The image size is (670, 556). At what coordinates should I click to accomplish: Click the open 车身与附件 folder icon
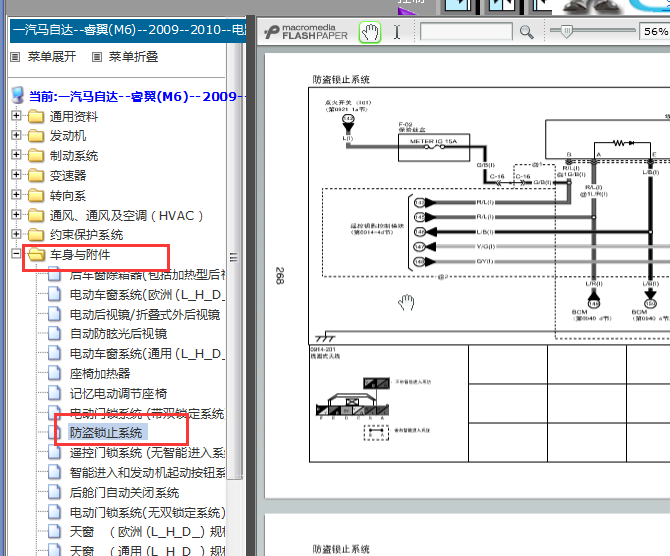pyautogui.click(x=36, y=255)
